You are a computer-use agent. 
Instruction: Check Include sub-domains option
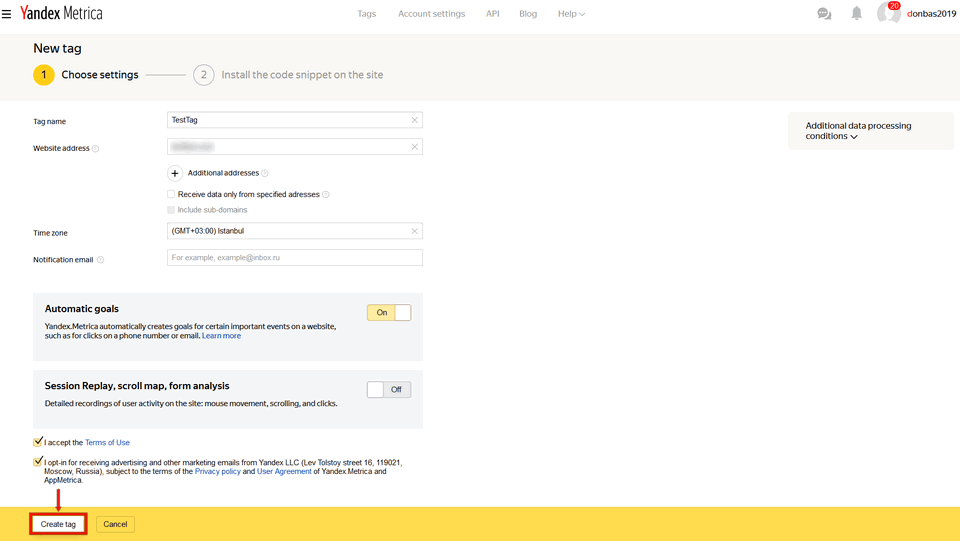tap(171, 210)
